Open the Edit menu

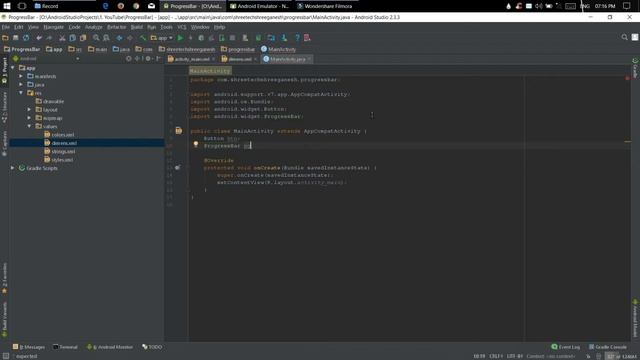[19, 27]
